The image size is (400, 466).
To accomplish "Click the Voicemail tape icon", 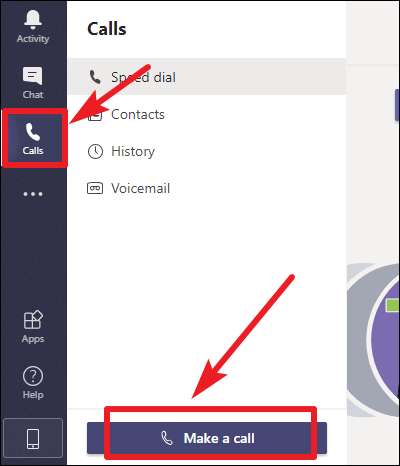I will pos(95,188).
